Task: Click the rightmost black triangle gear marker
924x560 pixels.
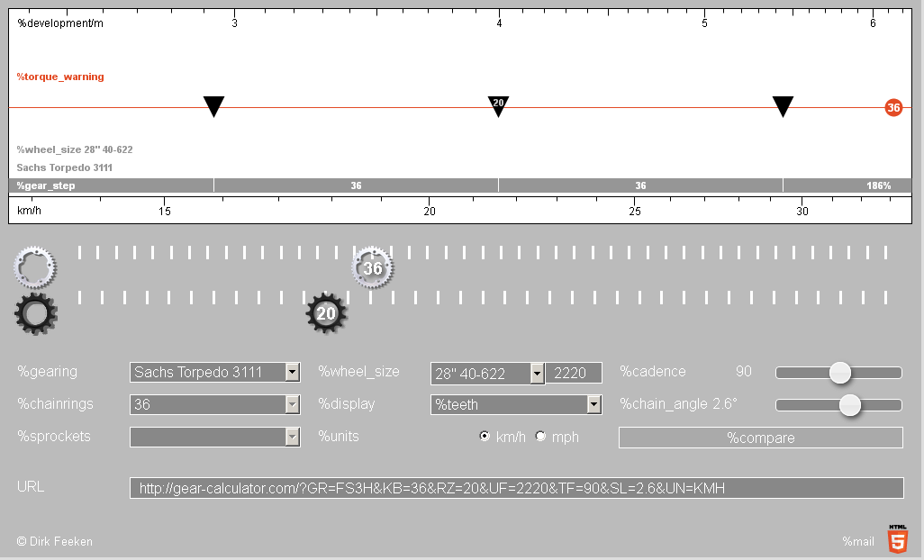Action: pos(783,105)
